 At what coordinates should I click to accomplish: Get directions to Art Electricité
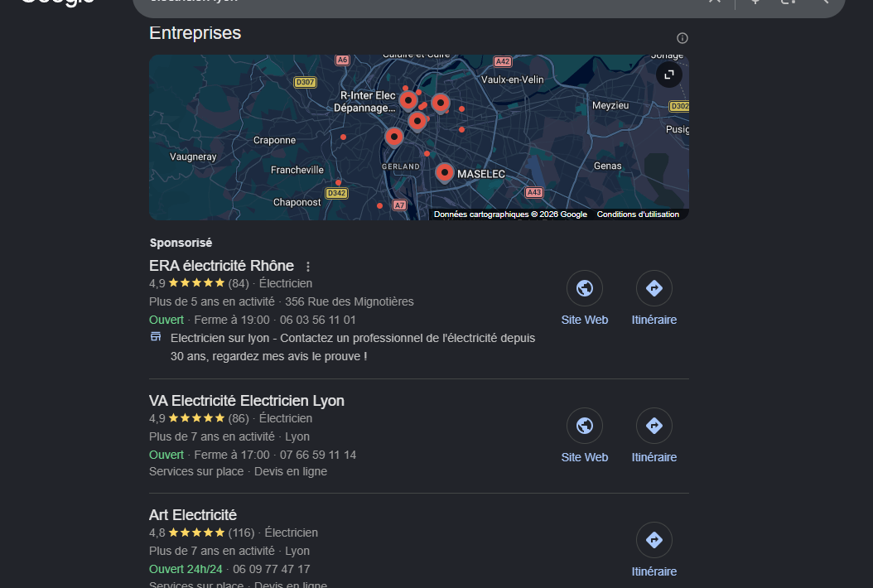[654, 540]
